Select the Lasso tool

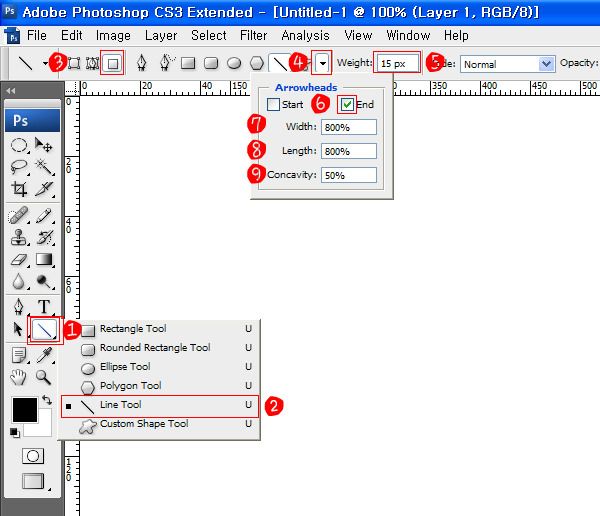click(x=19, y=167)
